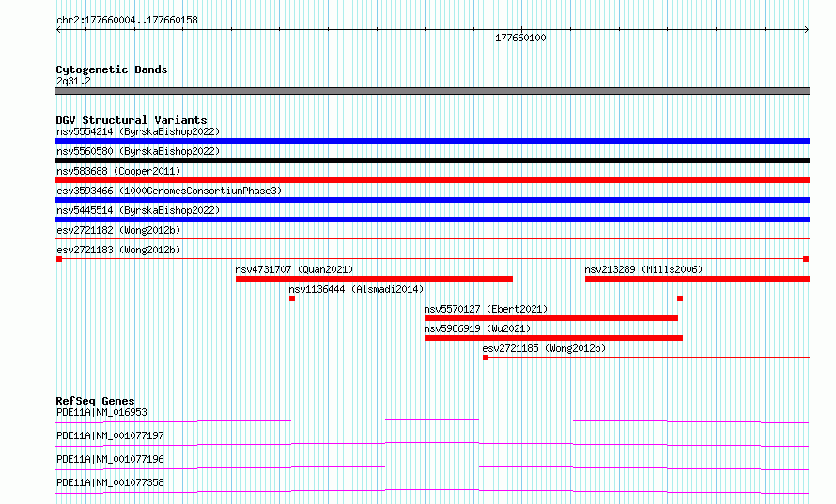836x504 pixels.
Task: Click the nsv5445514 (ByrskaBishop2022) variant label
Action: pos(138,210)
